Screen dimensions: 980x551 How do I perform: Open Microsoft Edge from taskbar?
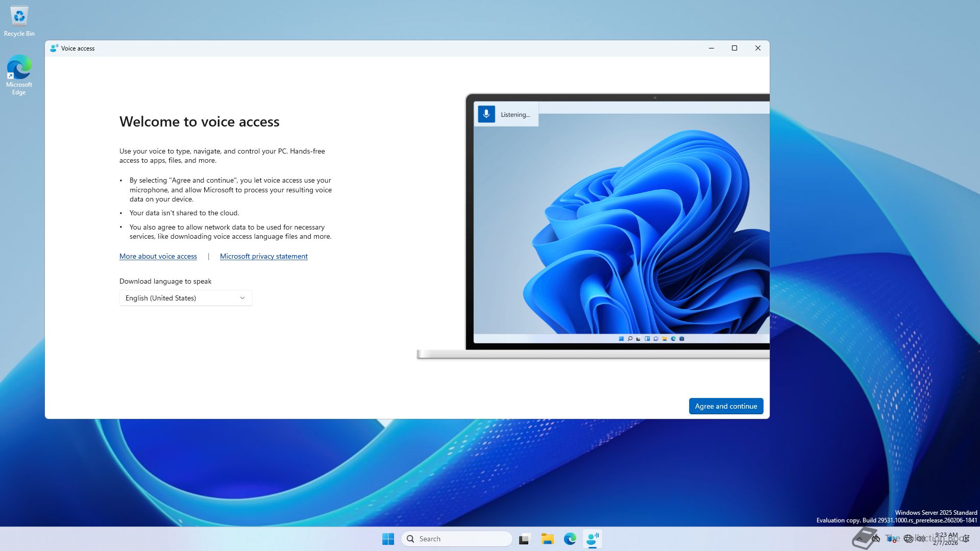(570, 539)
